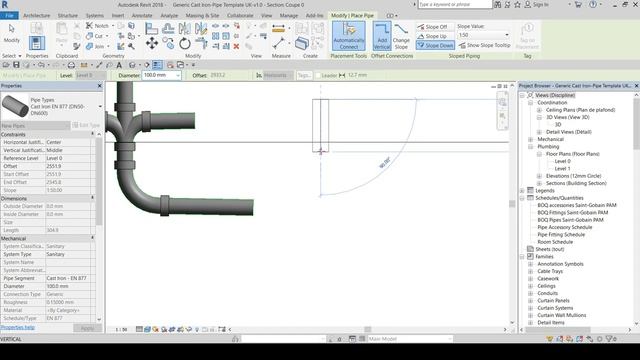
Task: Switch to the Collaborate ribbon tab
Action: (x=240, y=16)
